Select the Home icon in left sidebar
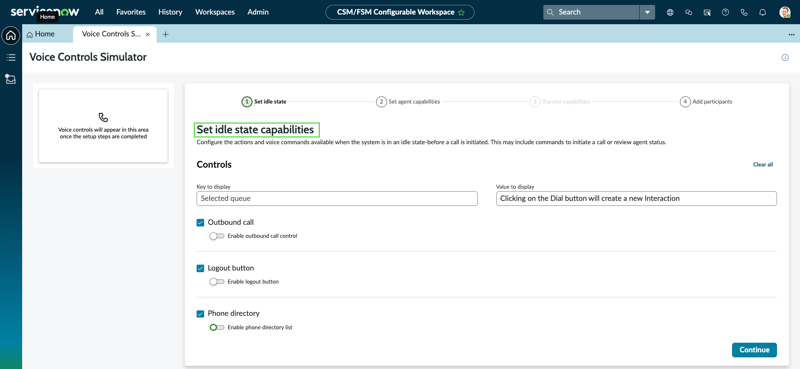 [11, 36]
